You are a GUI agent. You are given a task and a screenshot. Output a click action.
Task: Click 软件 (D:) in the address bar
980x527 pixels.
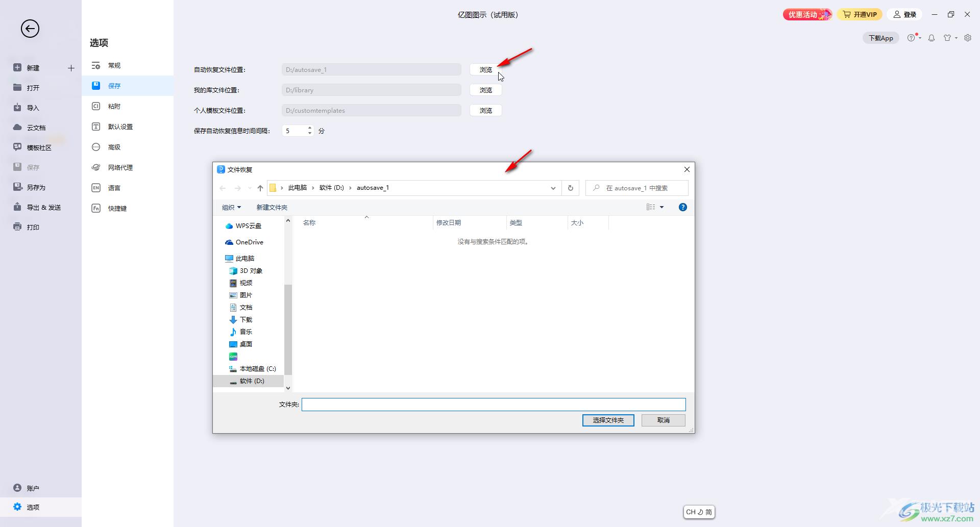tap(332, 188)
